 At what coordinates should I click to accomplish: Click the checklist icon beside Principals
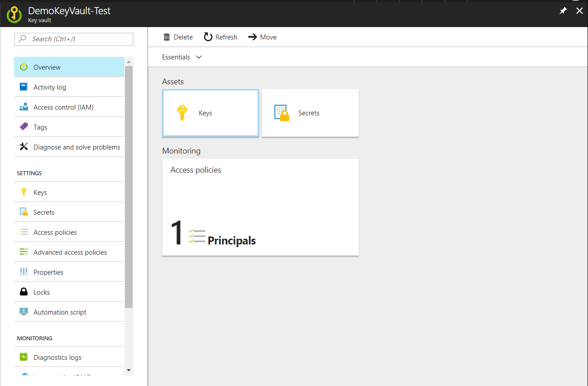[197, 236]
